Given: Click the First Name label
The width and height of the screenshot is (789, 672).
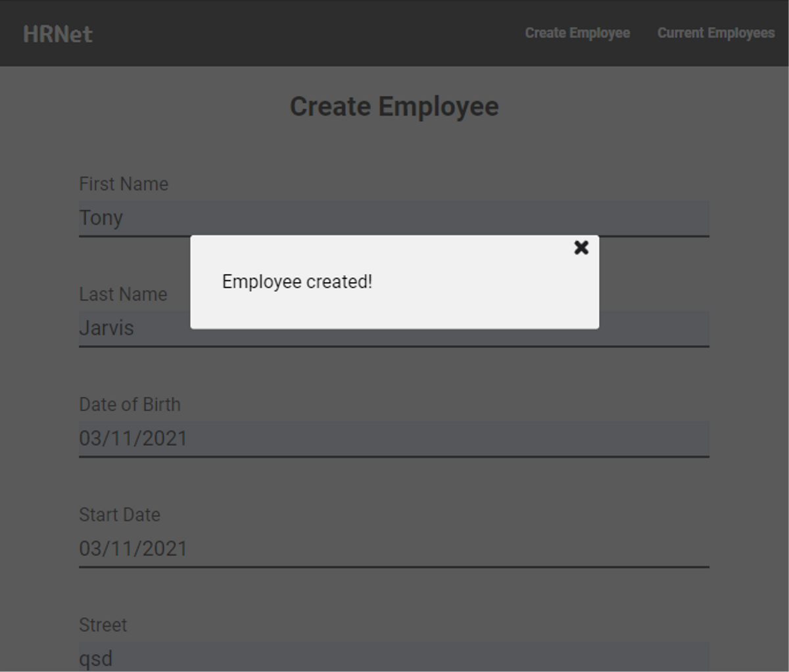Looking at the screenshot, I should point(124,184).
